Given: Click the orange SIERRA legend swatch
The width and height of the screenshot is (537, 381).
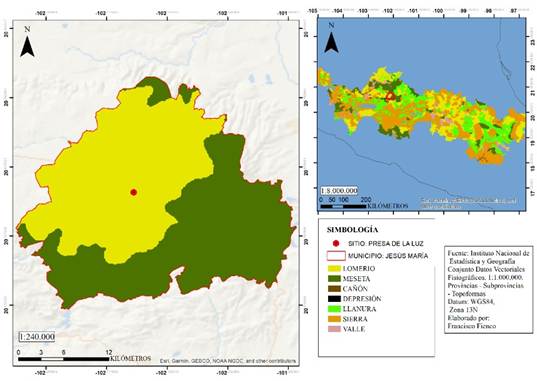Looking at the screenshot, I should coord(334,319).
